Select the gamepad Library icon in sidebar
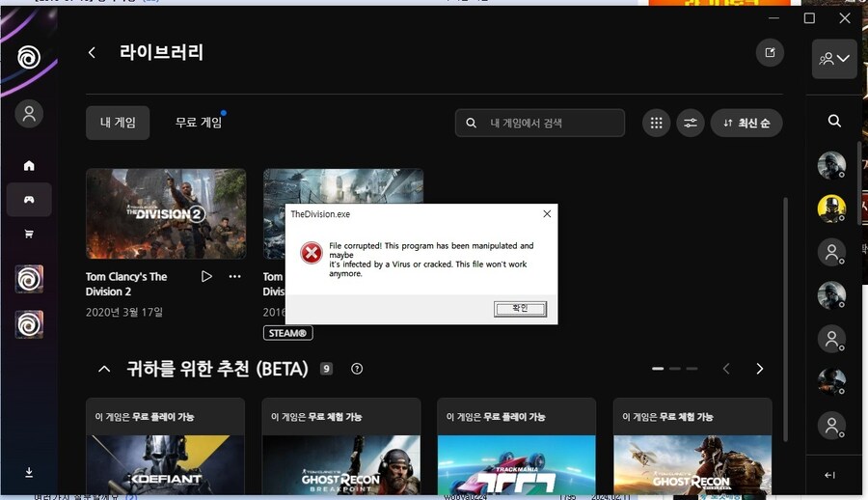Screen dimensions: 868x500 point(29,200)
